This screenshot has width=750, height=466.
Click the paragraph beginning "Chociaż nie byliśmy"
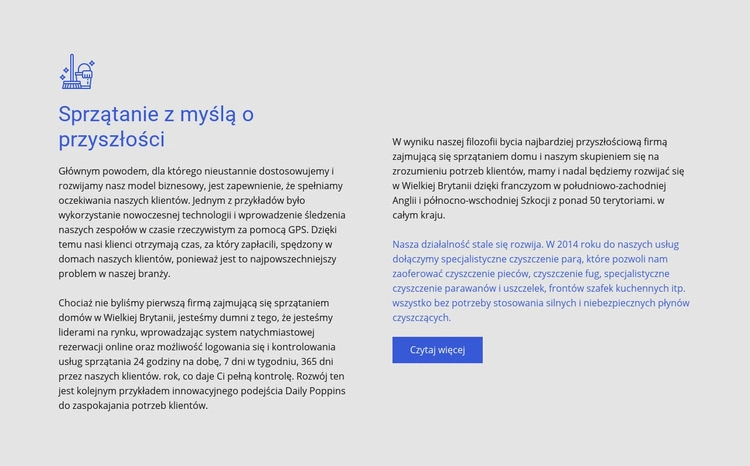click(202, 354)
